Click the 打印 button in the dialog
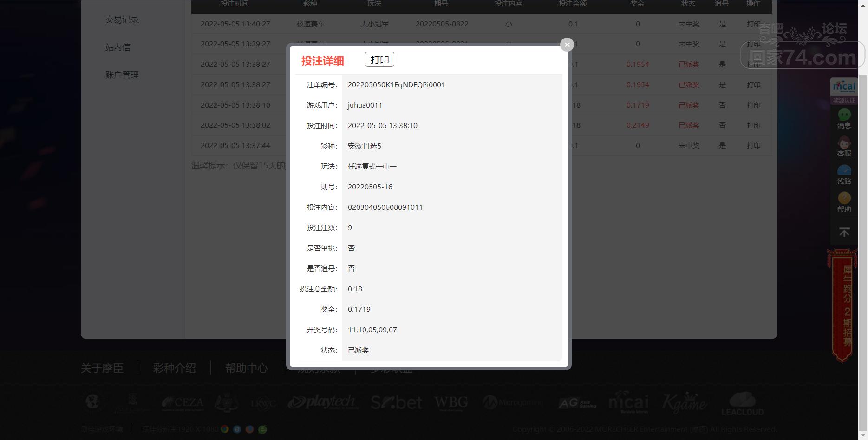This screenshot has height=440, width=868. pyautogui.click(x=379, y=60)
